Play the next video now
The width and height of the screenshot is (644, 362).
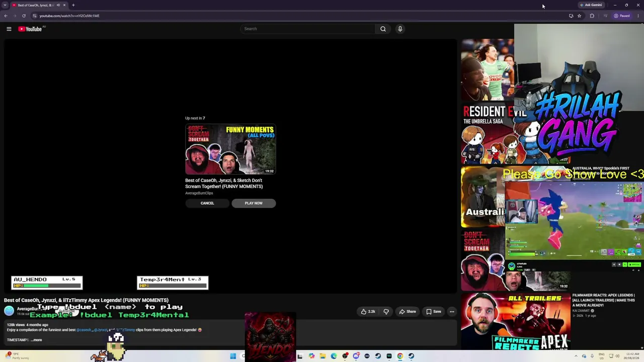pos(254,203)
